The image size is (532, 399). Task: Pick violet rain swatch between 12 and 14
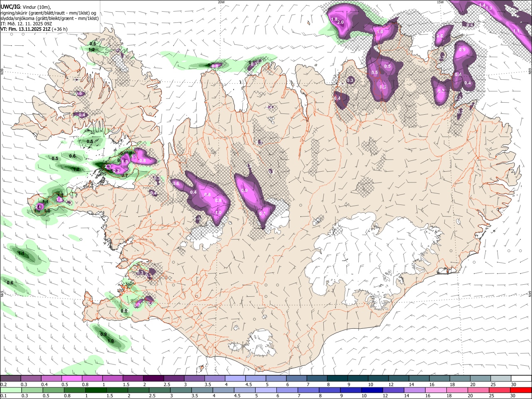click(x=394, y=390)
